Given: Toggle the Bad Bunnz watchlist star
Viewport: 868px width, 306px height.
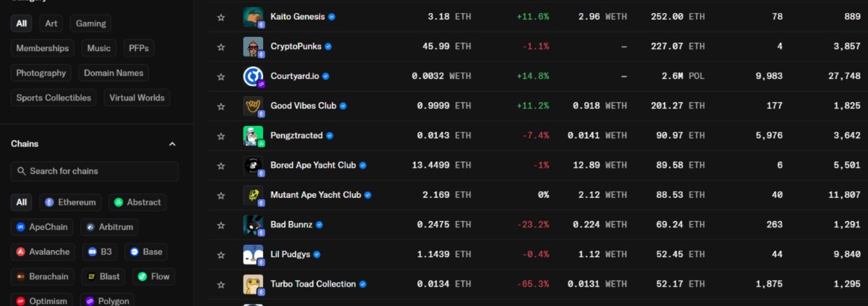Looking at the screenshot, I should pos(221,225).
